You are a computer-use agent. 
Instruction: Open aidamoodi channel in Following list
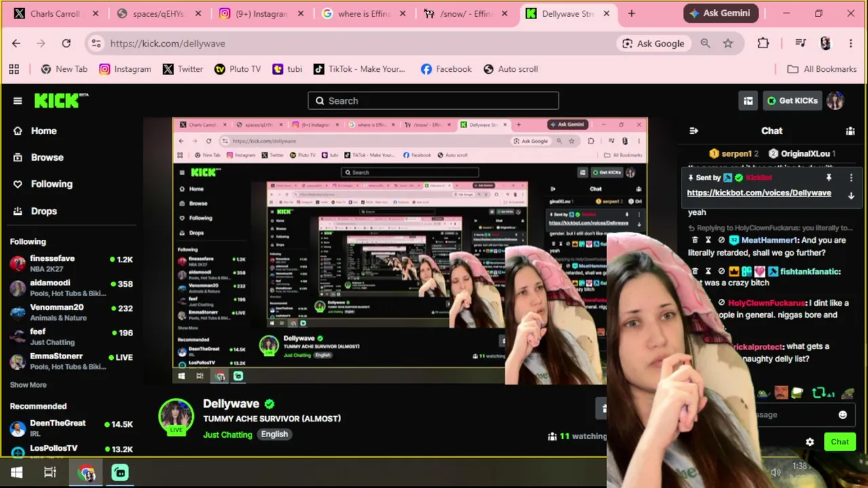(71, 288)
